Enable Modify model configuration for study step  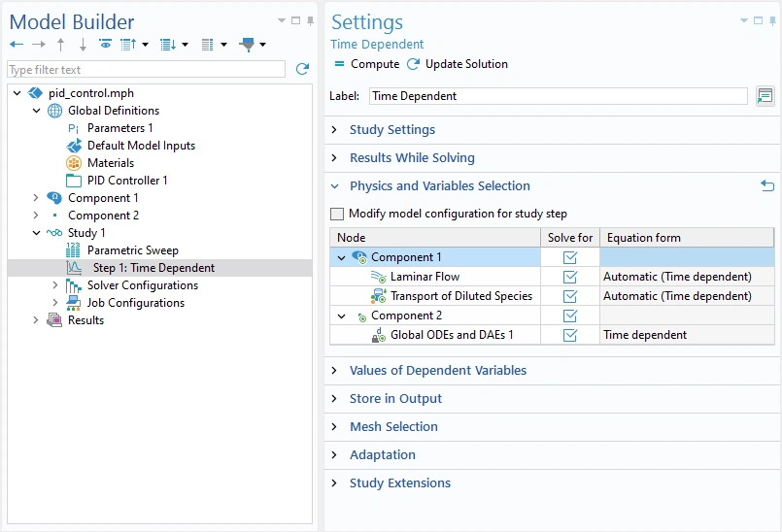click(x=337, y=214)
